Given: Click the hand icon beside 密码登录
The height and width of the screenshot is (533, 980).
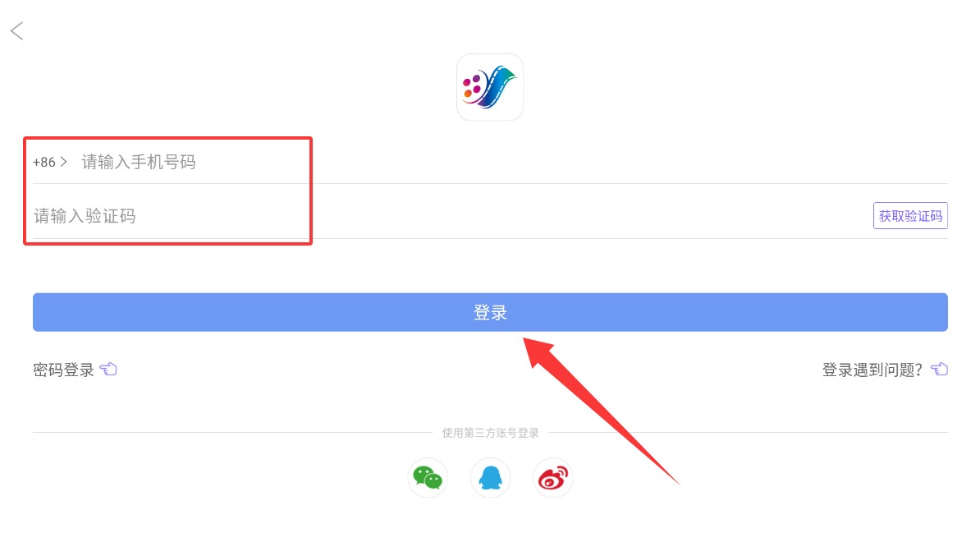Looking at the screenshot, I should pos(108,369).
